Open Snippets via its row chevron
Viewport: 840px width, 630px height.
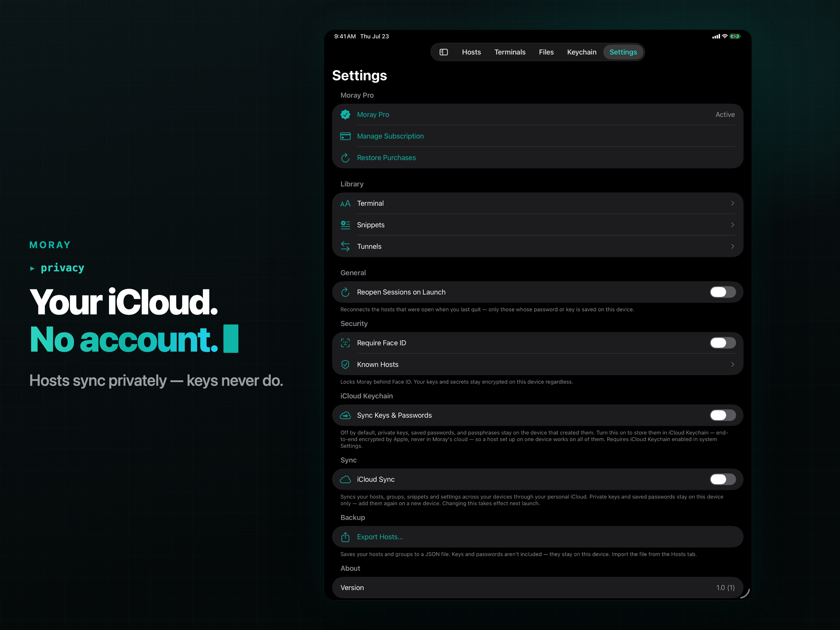tap(732, 225)
